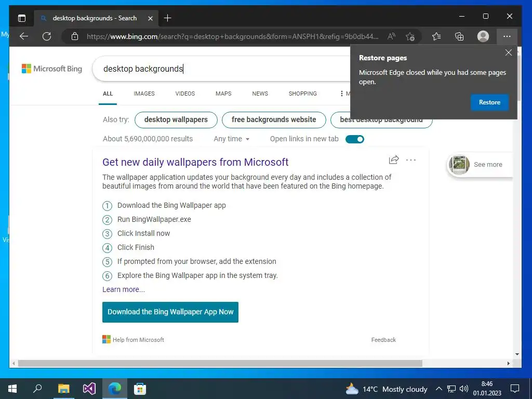Open the clock showing 8:46
Image resolution: width=532 pixels, height=399 pixels.
[x=487, y=389]
